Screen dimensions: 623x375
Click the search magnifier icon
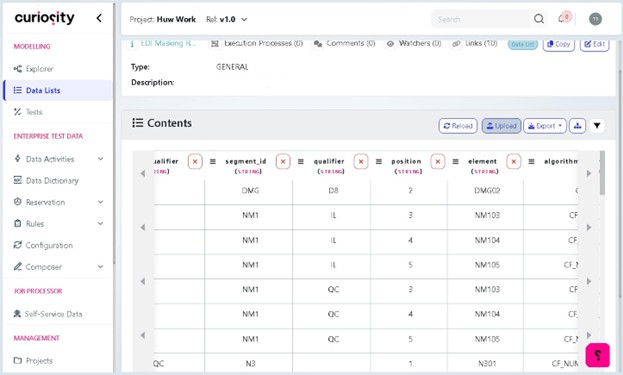(539, 19)
